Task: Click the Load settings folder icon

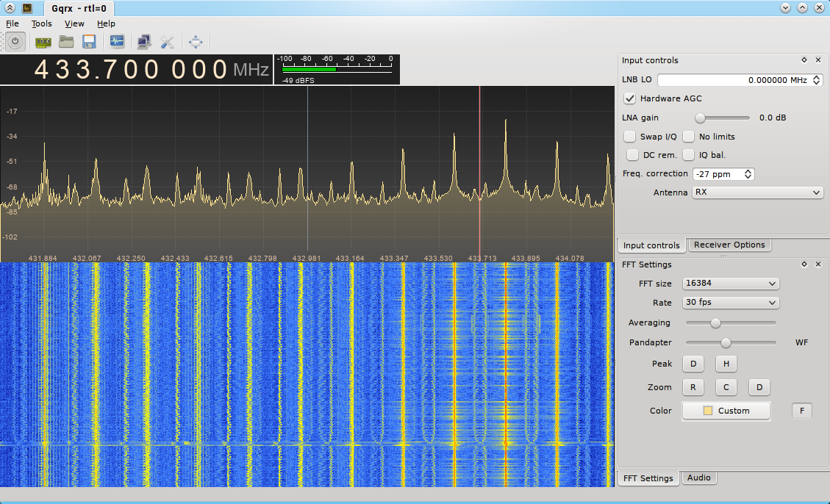Action: click(65, 41)
